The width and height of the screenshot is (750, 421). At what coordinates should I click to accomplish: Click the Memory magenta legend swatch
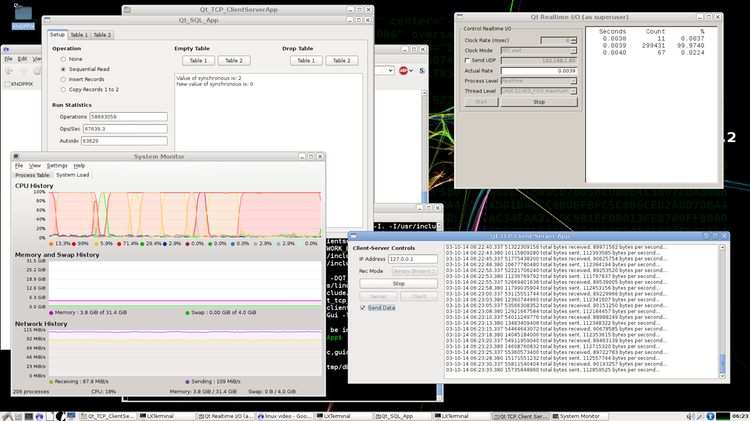pyautogui.click(x=51, y=312)
